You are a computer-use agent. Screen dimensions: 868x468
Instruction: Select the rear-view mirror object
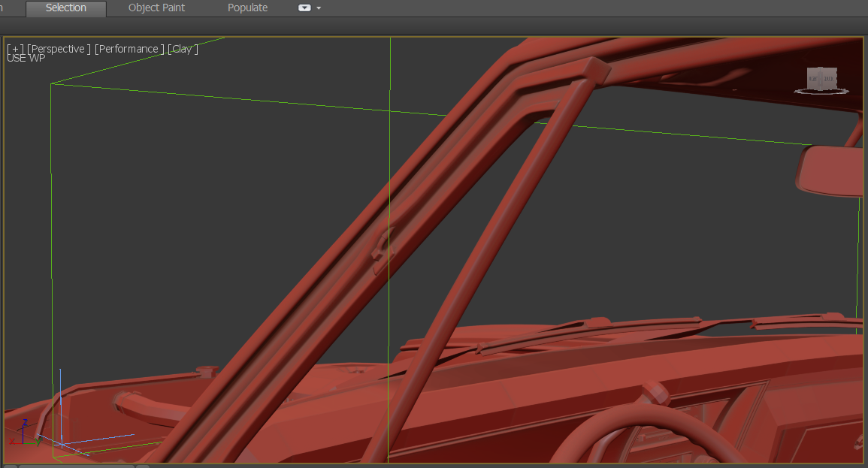(x=830, y=171)
